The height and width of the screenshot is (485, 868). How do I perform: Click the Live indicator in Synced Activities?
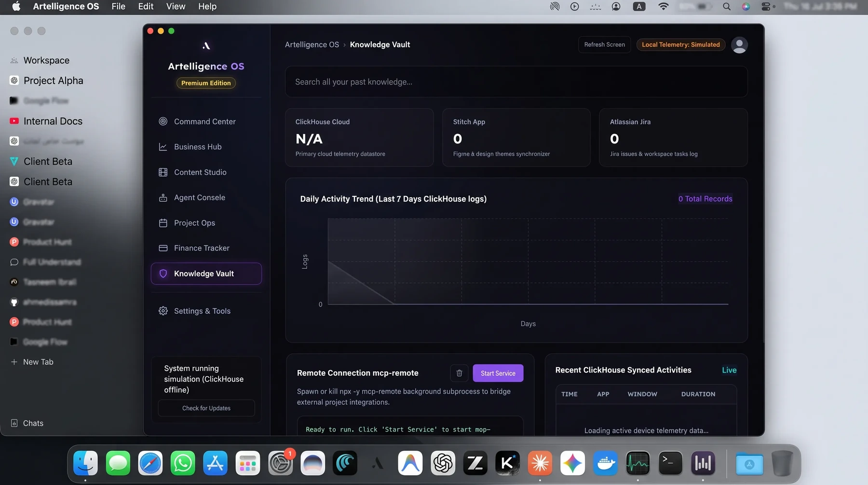click(729, 370)
